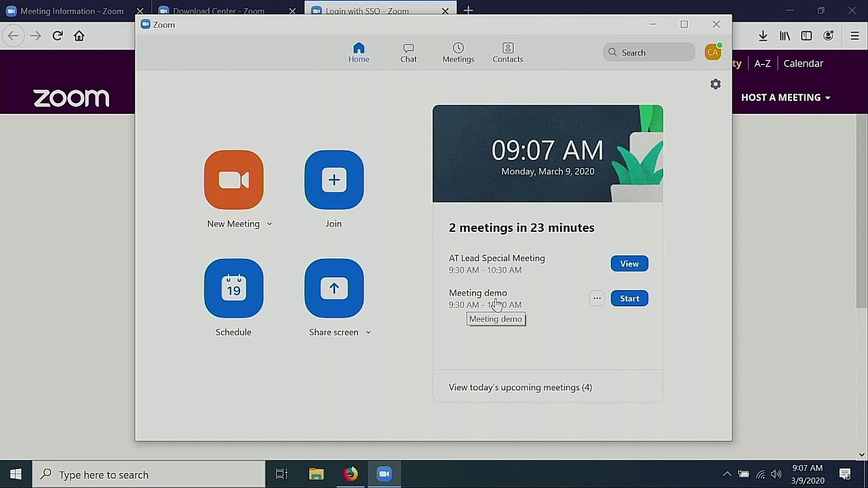View the AT Lead Special Meeting
868x488 pixels.
tap(629, 264)
